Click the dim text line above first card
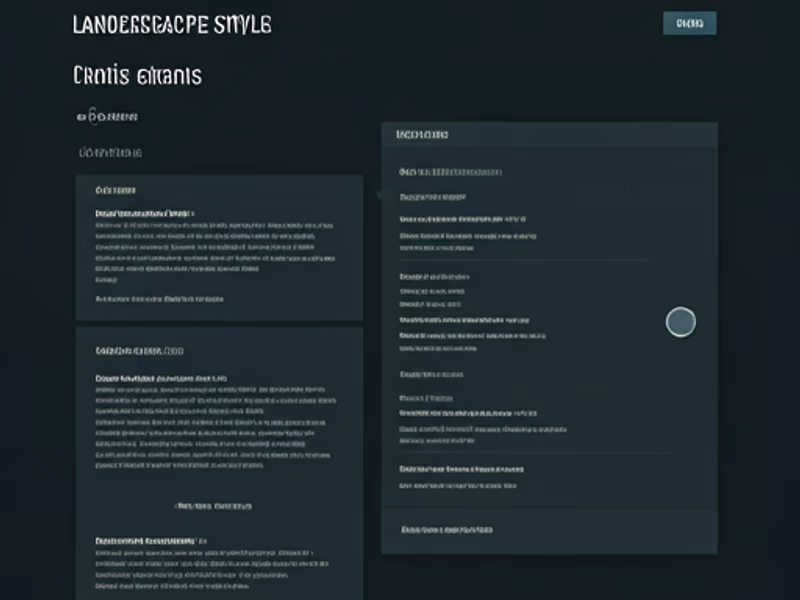Image resolution: width=800 pixels, height=600 pixels. click(111, 153)
